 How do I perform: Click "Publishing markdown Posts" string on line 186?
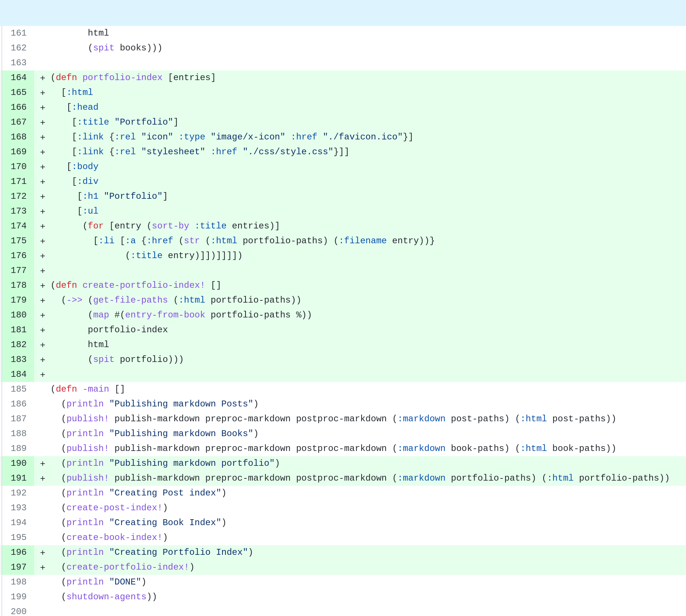[x=181, y=404]
